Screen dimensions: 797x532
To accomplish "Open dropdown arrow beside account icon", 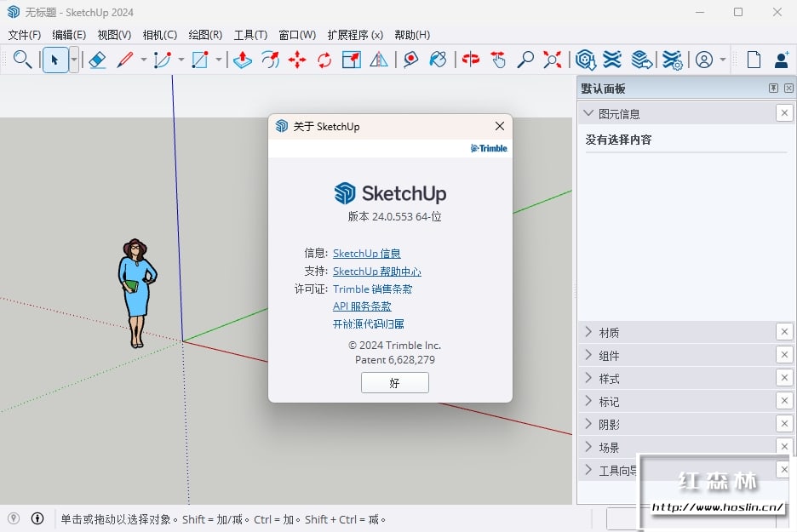I will [723, 60].
